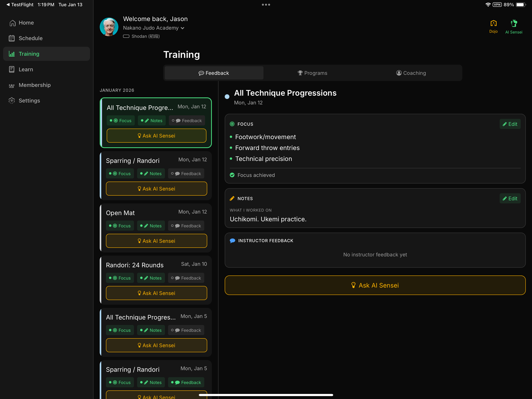Tap Jason's profile avatar
This screenshot has width=532, height=399.
point(109,27)
